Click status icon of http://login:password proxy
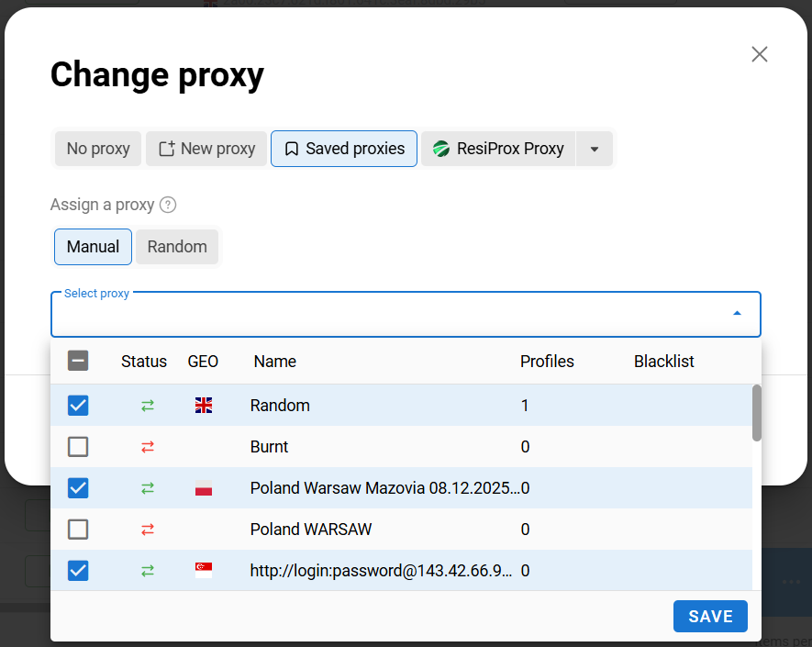The height and width of the screenshot is (647, 812). pos(148,571)
